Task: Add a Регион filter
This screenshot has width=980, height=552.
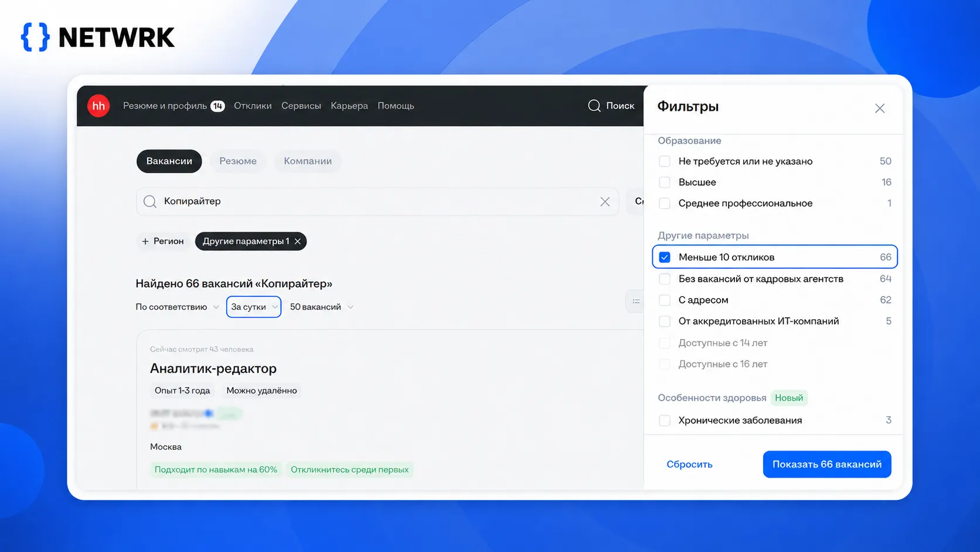Action: 163,241
